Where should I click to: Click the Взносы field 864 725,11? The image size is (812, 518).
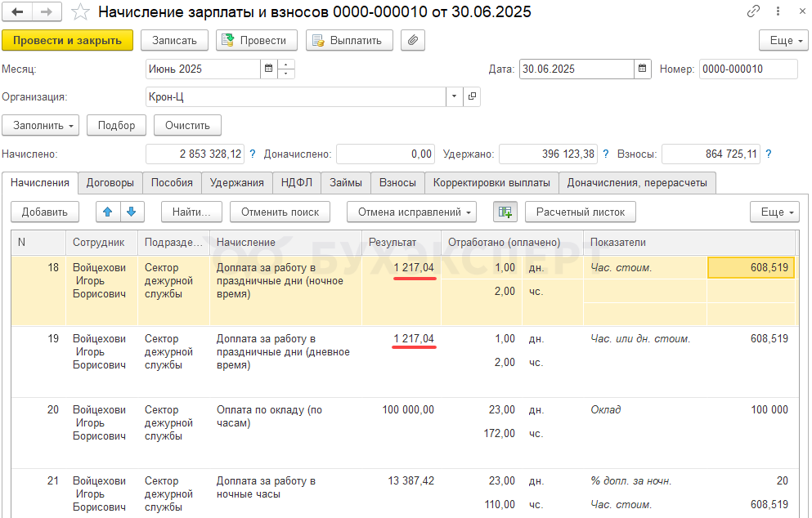tap(711, 154)
